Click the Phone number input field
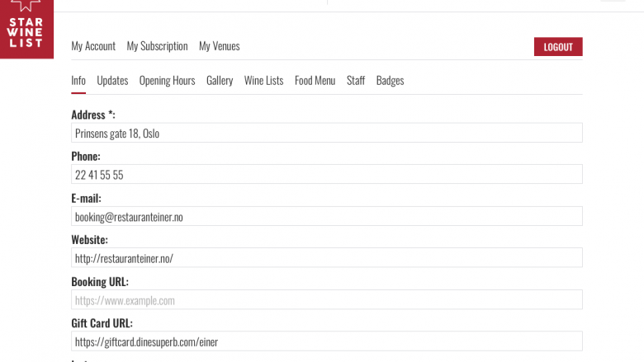 pyautogui.click(x=326, y=174)
